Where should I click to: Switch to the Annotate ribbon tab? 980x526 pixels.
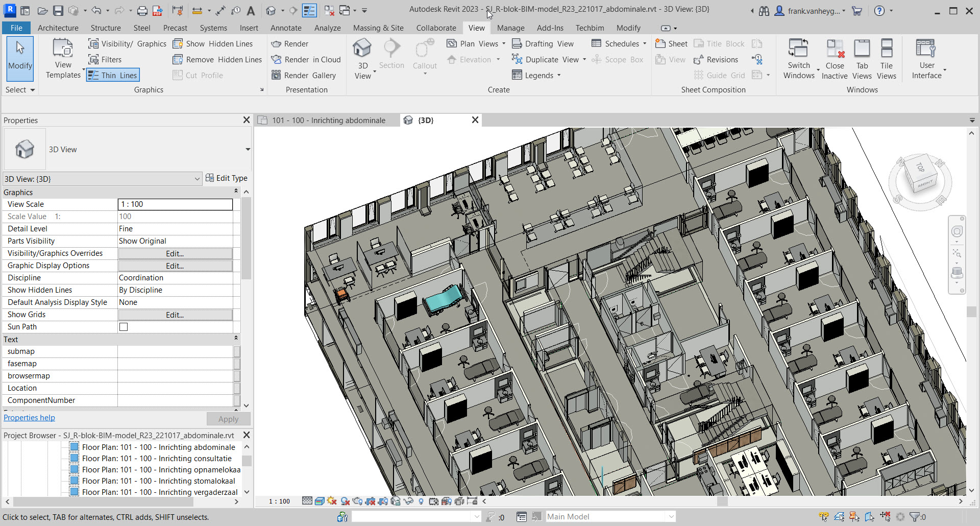(x=286, y=28)
